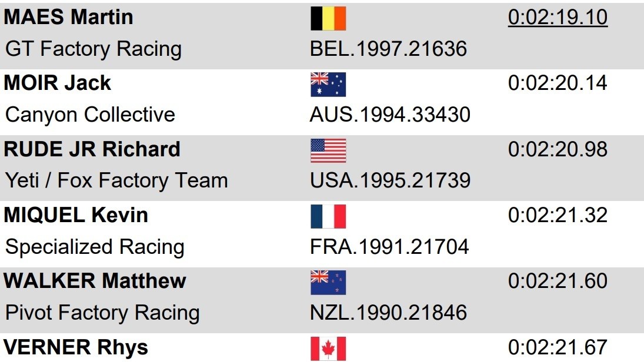Select rider name MOIR Jack
644x362 pixels.
[58, 83]
